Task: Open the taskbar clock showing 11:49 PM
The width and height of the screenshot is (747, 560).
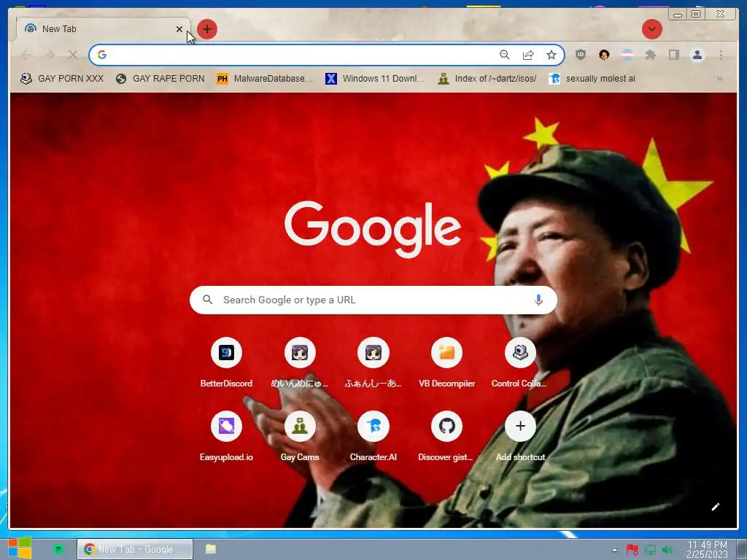Action: (x=707, y=549)
